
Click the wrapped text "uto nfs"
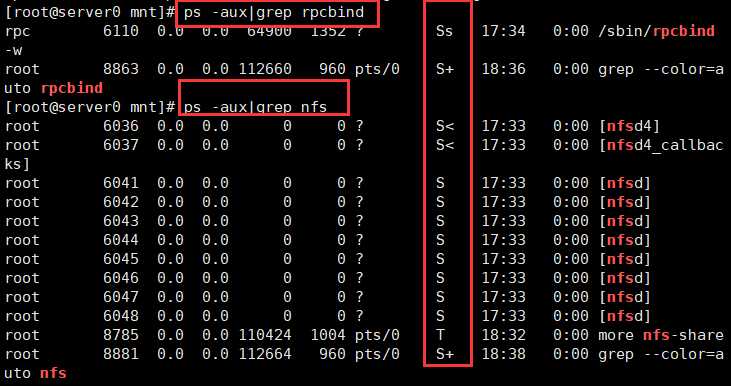(x=35, y=373)
